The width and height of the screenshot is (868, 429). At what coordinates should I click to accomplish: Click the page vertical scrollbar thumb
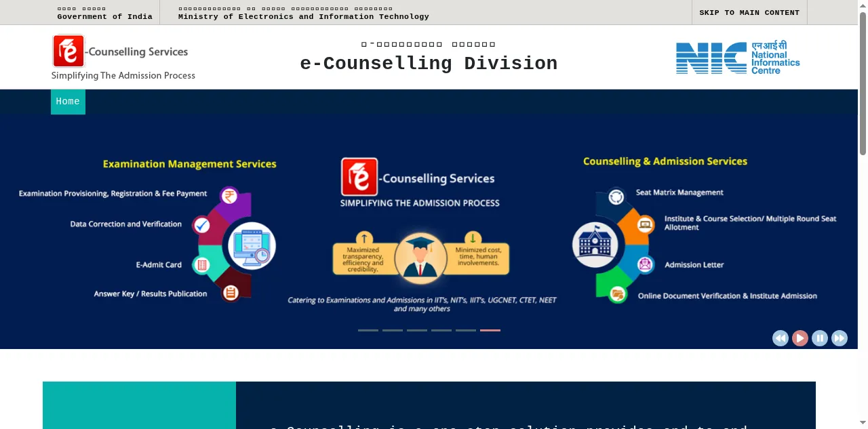pos(863,83)
